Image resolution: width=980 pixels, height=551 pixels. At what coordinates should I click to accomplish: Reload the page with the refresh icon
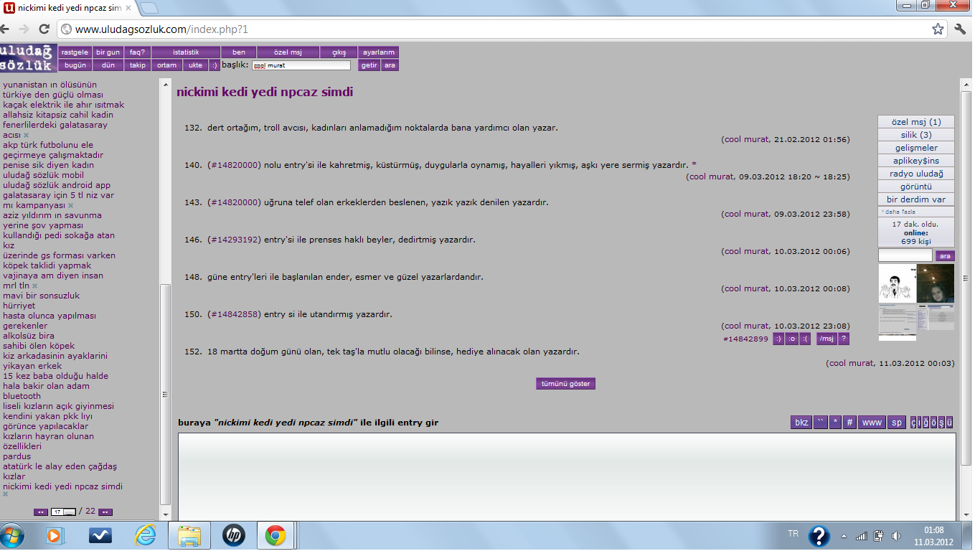[x=44, y=29]
